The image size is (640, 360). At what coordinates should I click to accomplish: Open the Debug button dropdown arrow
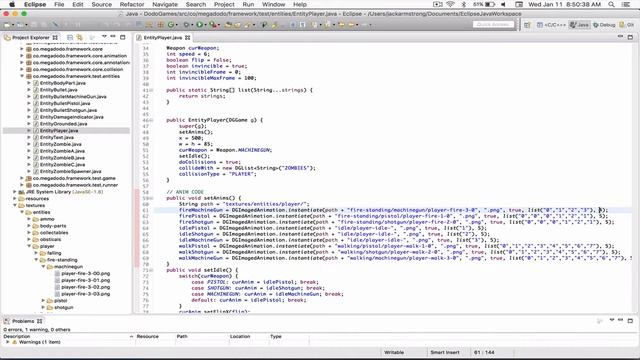tap(192, 25)
